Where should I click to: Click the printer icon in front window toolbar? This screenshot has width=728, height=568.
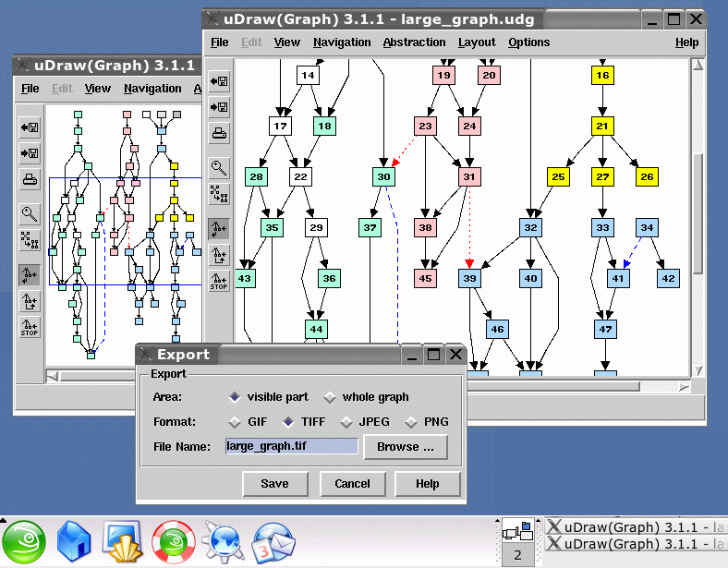(219, 134)
